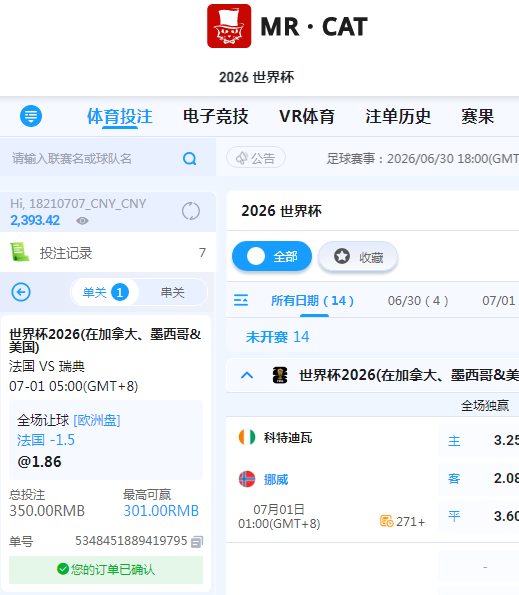Click the World Cup trophy league icon
This screenshot has height=595, width=519.
(280, 375)
